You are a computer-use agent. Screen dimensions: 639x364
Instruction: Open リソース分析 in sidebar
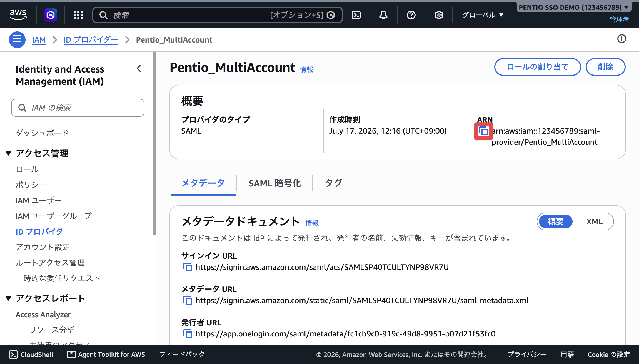click(x=52, y=330)
